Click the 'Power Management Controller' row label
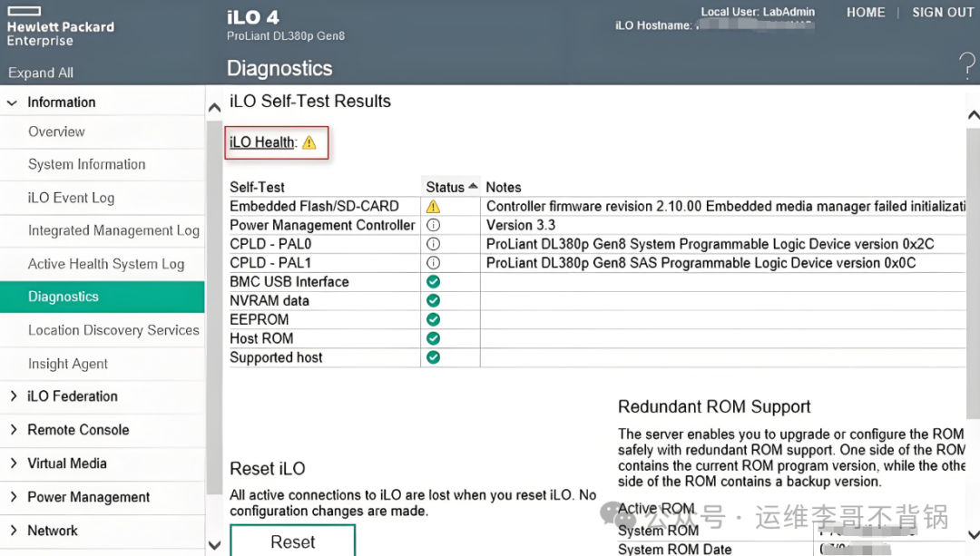This screenshot has height=556, width=980. [x=322, y=225]
